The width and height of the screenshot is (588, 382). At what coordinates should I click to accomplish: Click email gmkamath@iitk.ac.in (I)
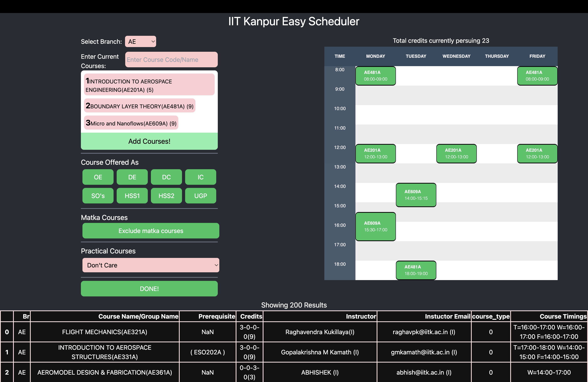[424, 352]
